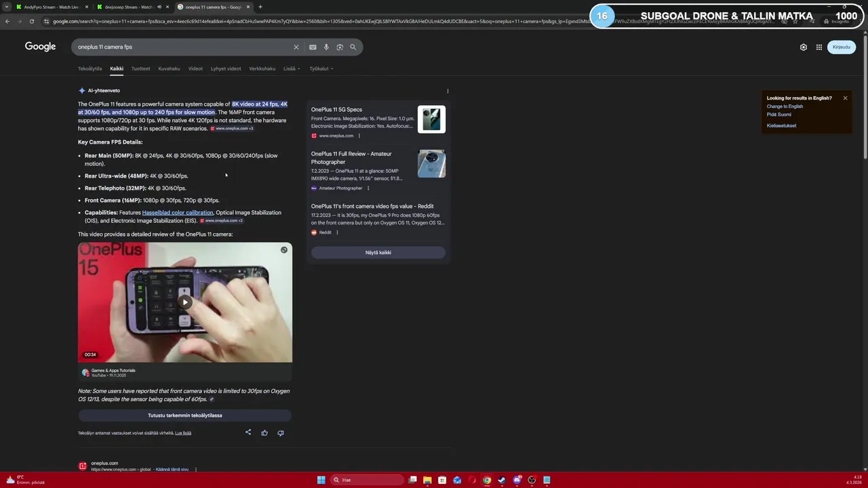The height and width of the screenshot is (488, 868).
Task: Open AI overview three-dot options menu
Action: [x=448, y=91]
